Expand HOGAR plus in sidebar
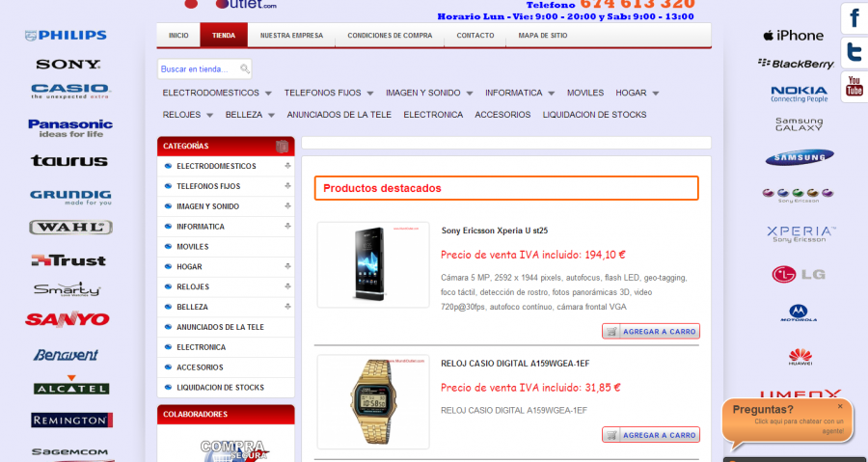 [x=287, y=266]
